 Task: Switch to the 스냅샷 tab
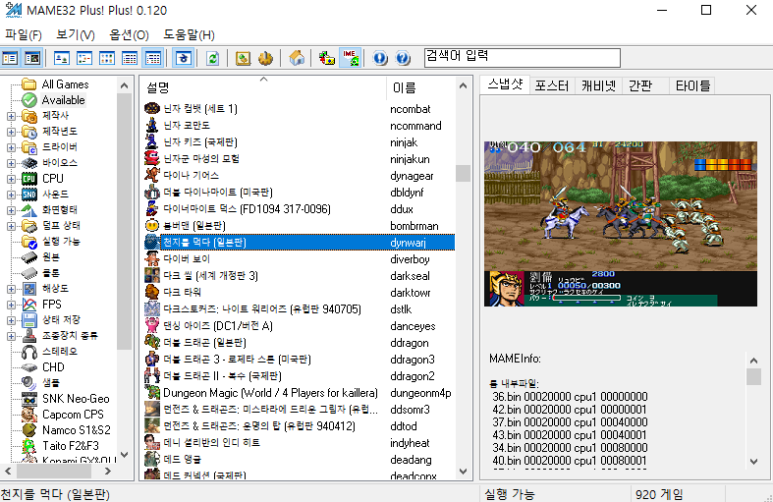click(504, 85)
